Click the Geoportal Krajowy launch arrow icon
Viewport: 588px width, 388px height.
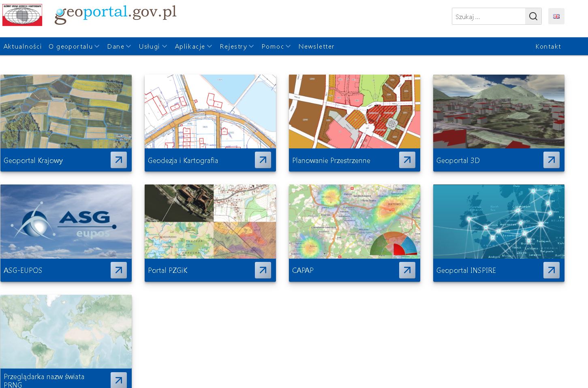pyautogui.click(x=118, y=160)
